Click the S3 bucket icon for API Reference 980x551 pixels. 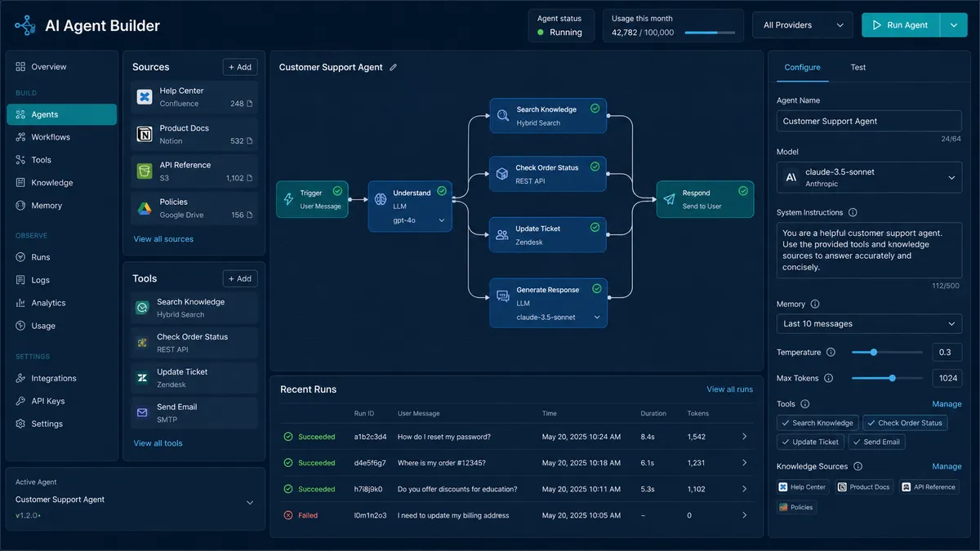click(x=145, y=171)
